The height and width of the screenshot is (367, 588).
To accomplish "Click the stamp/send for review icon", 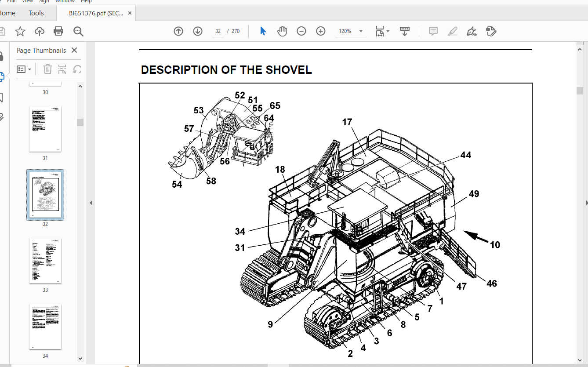I will [x=491, y=31].
